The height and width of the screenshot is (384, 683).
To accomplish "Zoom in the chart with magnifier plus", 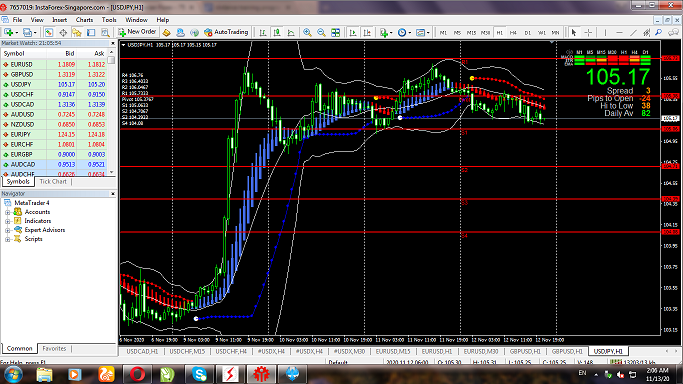I will point(307,32).
